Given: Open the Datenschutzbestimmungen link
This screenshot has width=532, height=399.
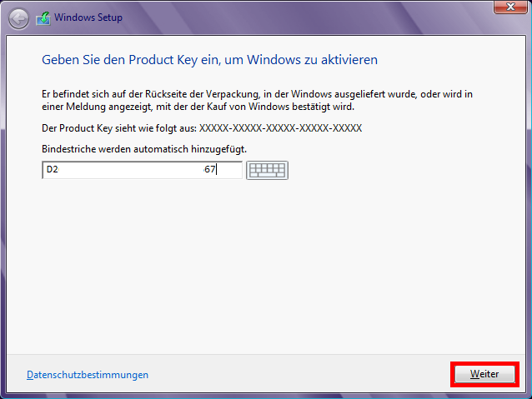Looking at the screenshot, I should [x=88, y=375].
